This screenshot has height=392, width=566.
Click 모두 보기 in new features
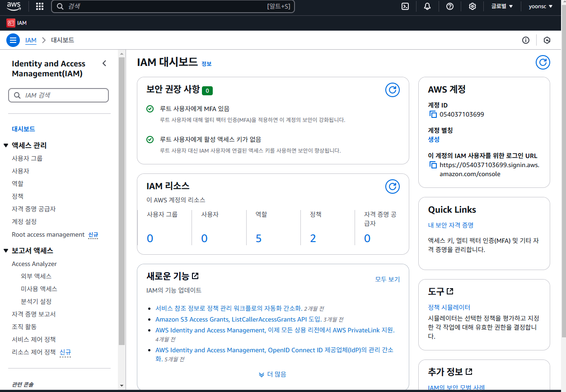point(388,280)
